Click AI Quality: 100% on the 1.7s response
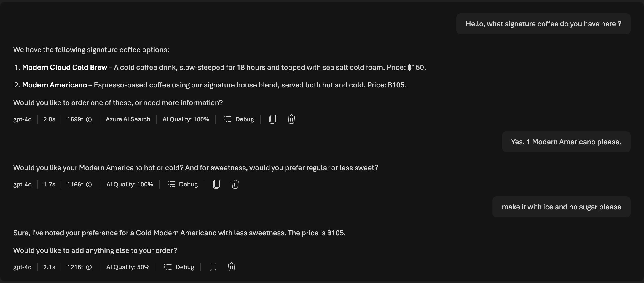Screen dimensions: 644x283 130,184
